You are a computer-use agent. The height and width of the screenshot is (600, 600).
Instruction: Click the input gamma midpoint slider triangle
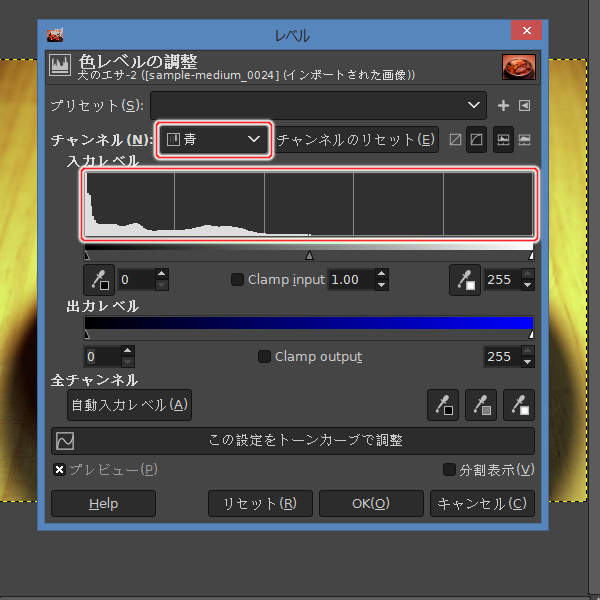click(309, 255)
